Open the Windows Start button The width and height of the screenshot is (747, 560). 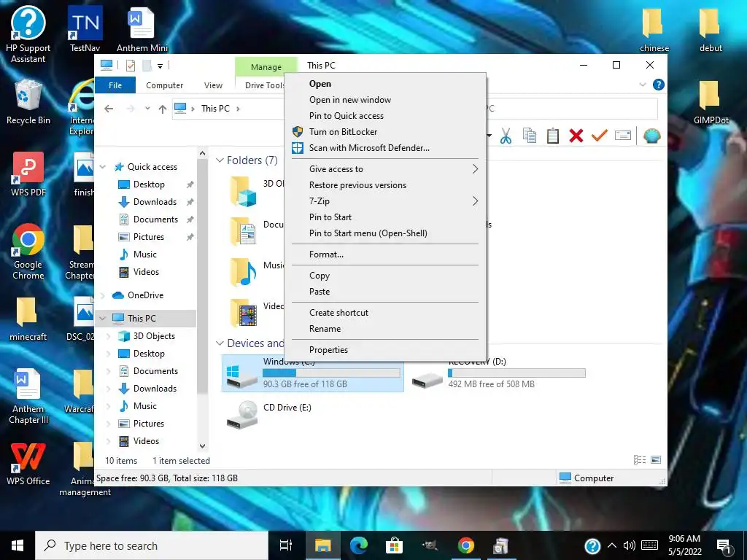(18, 545)
